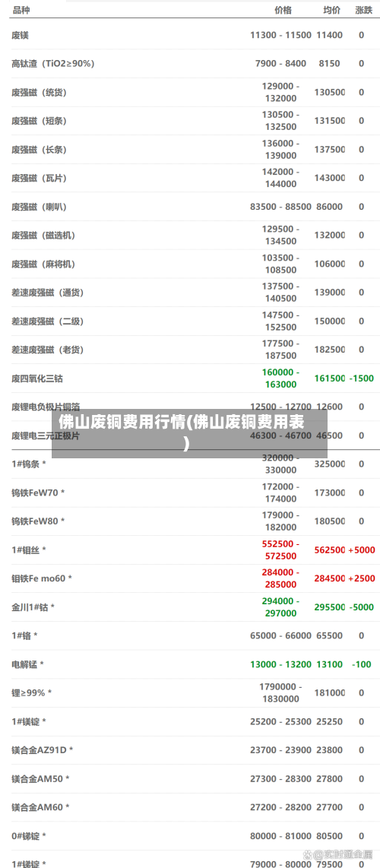
Task: Click price range 136000 - 139000
Action: tap(280, 150)
